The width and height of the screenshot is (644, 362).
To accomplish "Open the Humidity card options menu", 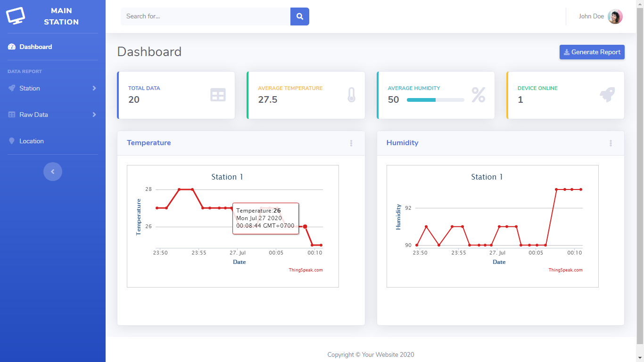I will pos(611,143).
